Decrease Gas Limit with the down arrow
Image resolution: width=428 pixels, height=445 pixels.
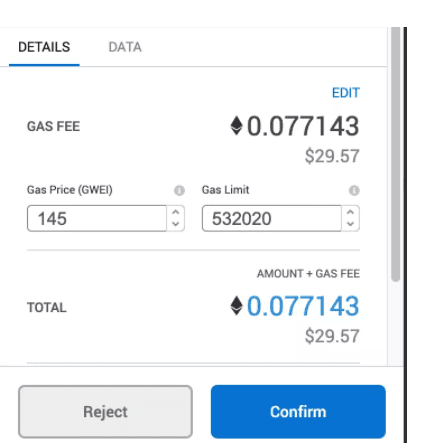point(350,224)
